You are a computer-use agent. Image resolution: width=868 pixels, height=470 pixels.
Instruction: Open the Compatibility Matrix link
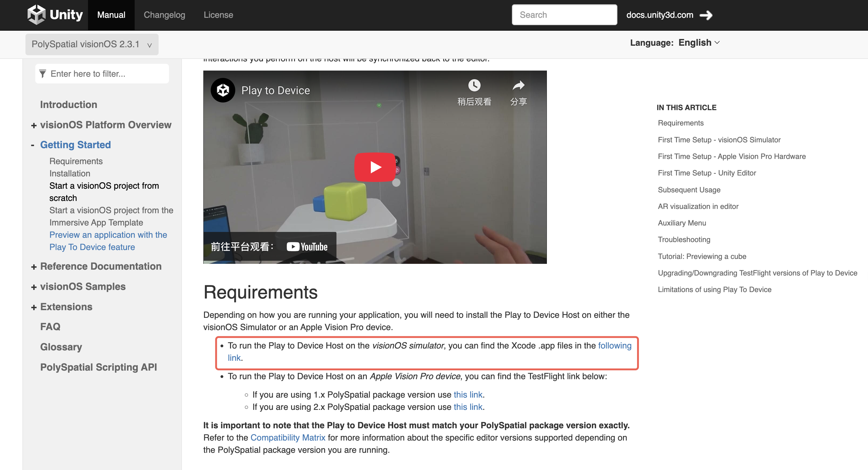(x=288, y=437)
